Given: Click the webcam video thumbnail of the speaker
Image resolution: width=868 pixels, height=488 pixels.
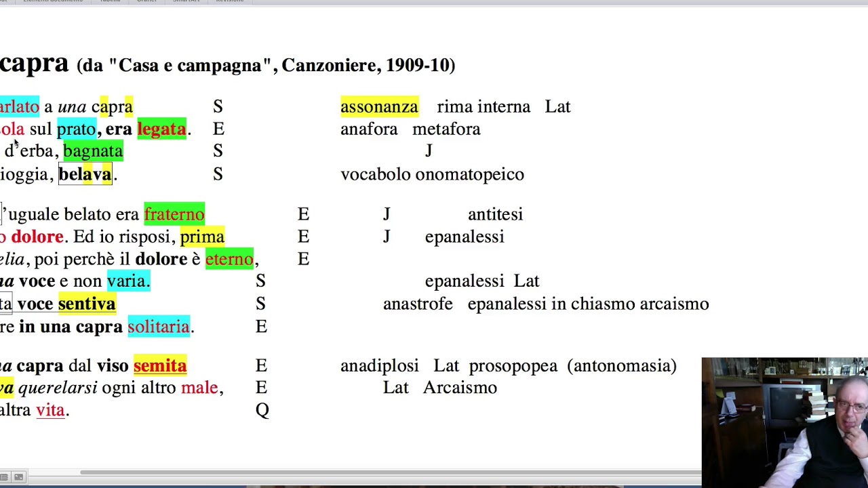Looking at the screenshot, I should (785, 422).
